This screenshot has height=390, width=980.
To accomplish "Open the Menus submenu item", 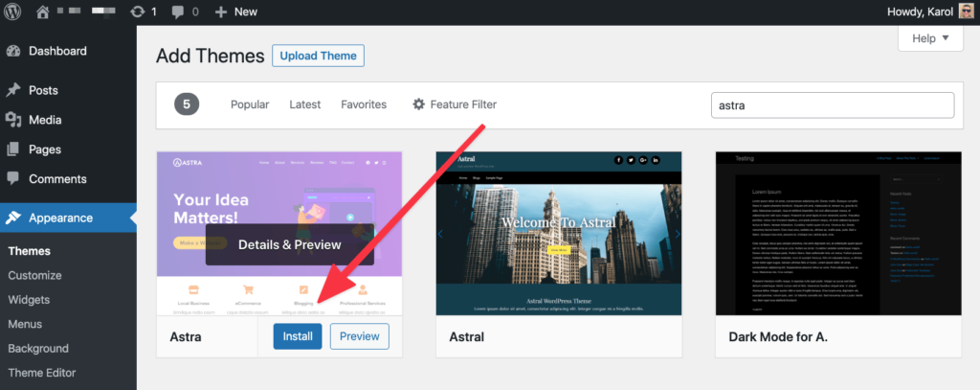I will pyautogui.click(x=25, y=324).
